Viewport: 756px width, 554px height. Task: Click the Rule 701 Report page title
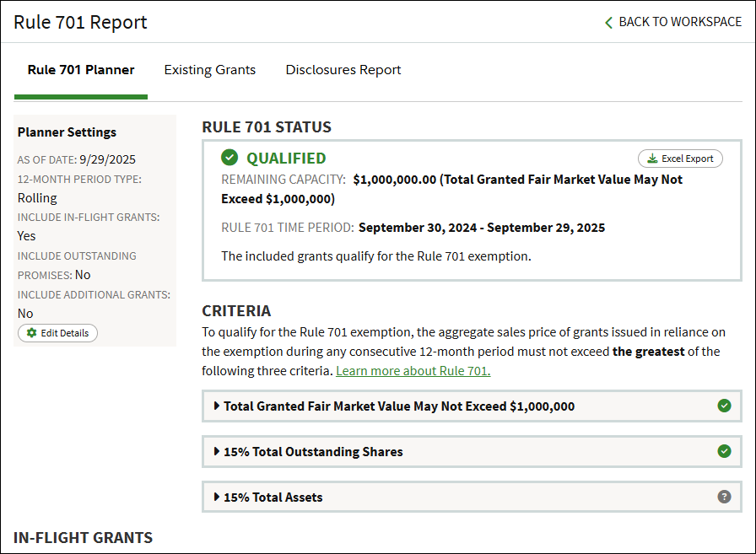click(x=80, y=22)
